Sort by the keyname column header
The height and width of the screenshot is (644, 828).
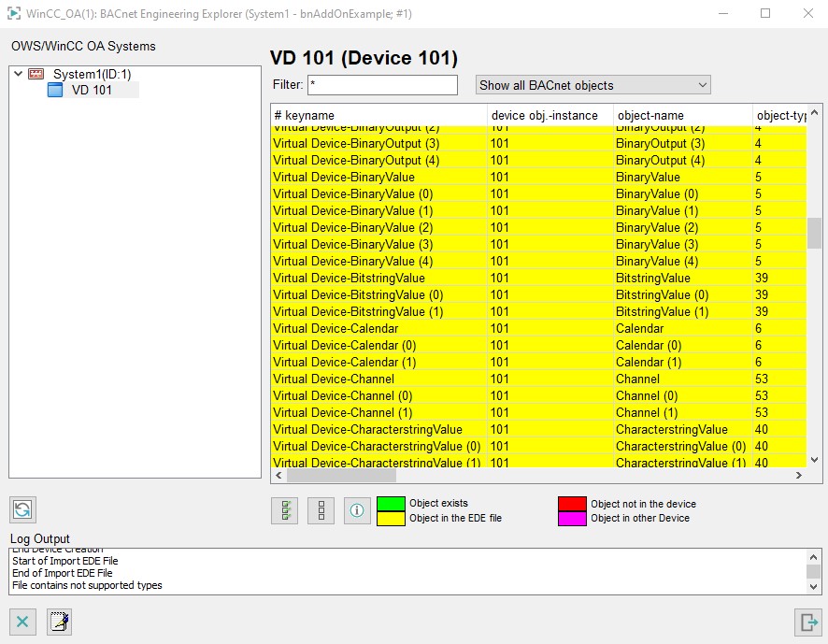[x=378, y=115]
